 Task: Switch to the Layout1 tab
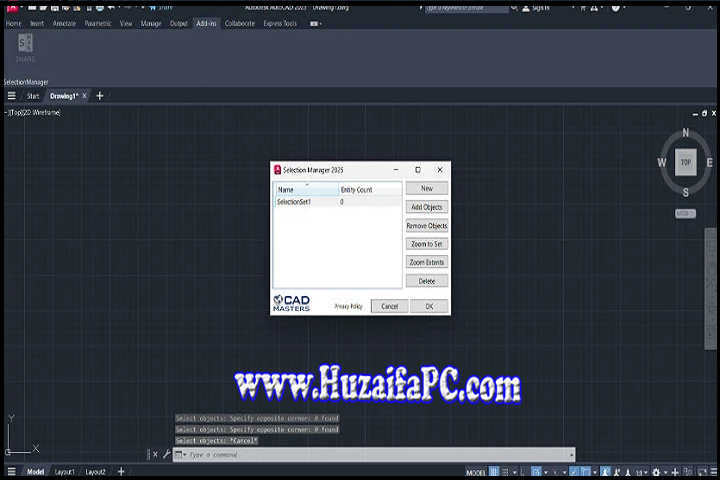pyautogui.click(x=64, y=472)
